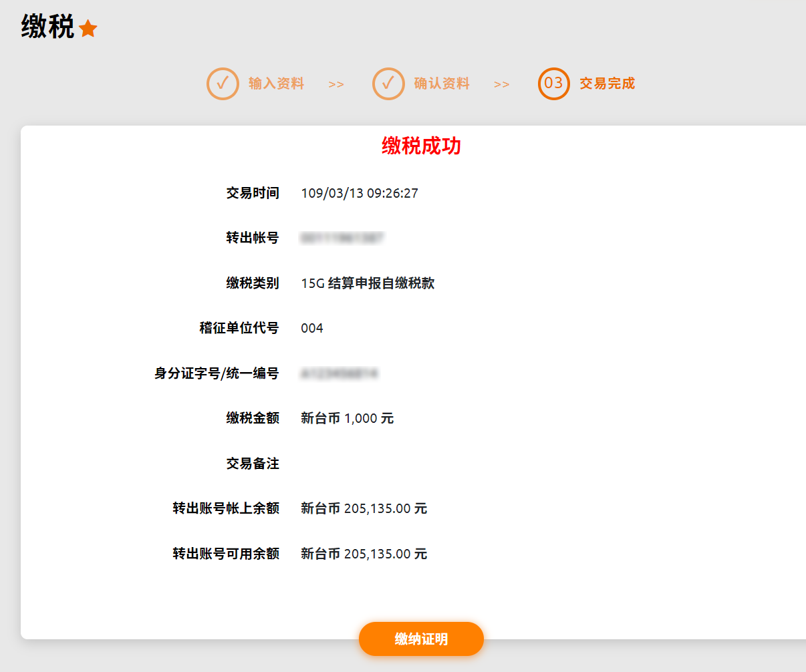Select the 交易完成 step label
Viewport: 806px width, 672px height.
607,83
